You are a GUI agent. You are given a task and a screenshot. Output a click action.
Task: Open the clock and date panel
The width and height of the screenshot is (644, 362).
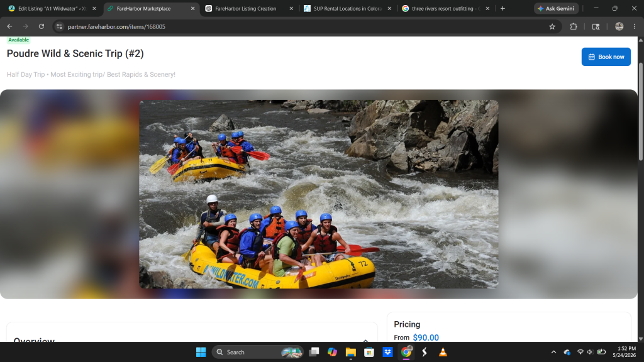624,352
